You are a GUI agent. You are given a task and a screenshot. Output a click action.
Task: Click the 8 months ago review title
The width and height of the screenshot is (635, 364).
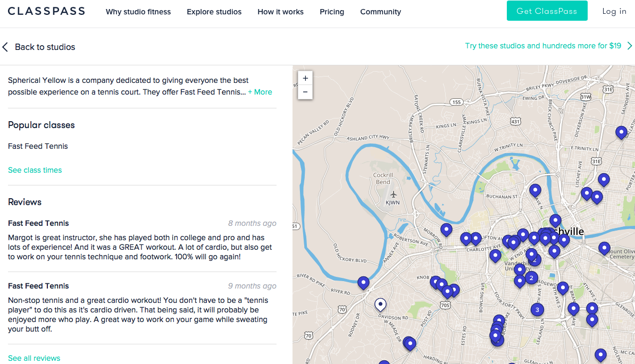coord(38,223)
